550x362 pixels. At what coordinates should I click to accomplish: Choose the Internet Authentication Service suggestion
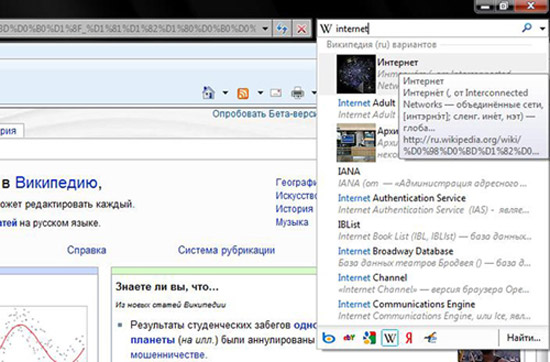tap(433, 204)
